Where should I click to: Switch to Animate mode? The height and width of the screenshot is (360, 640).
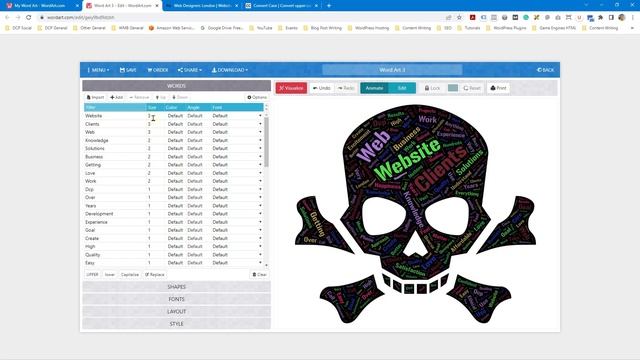click(374, 88)
